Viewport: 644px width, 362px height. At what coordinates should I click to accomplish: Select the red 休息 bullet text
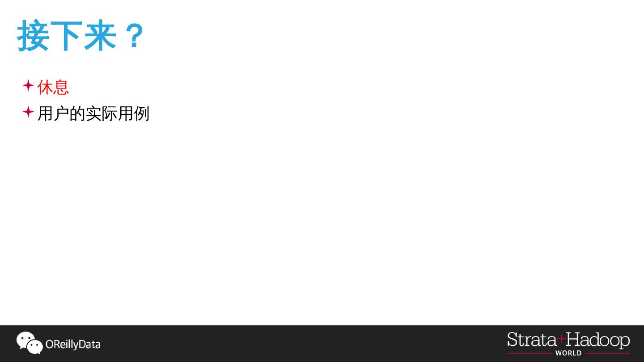tap(53, 87)
